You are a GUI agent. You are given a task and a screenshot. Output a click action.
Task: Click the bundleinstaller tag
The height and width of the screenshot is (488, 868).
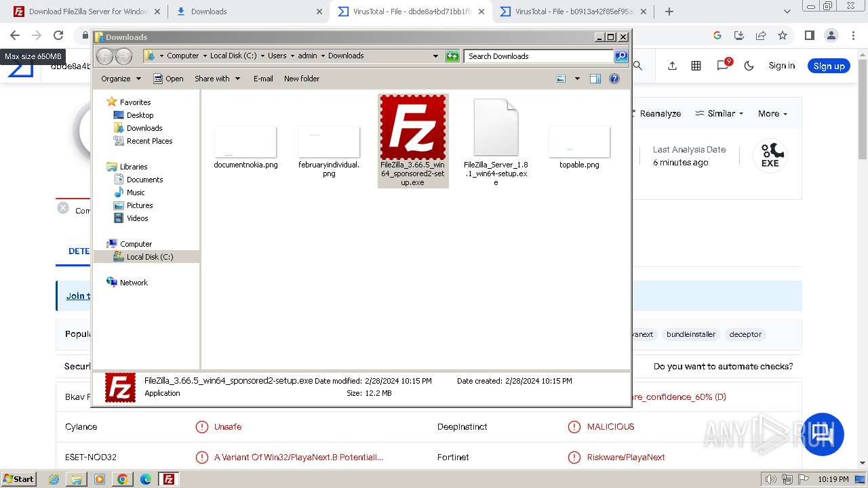(x=691, y=334)
